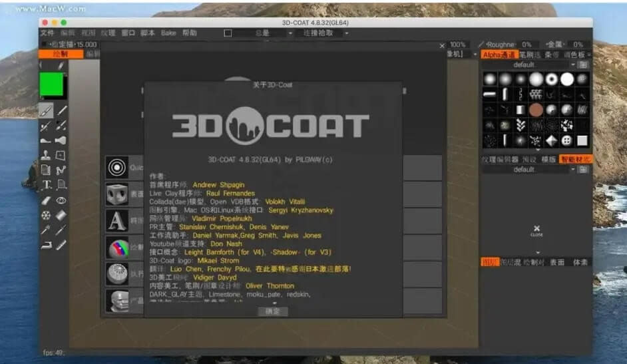Toggle the checkbox in the top toolbar
Image resolution: width=627 pixels, height=364 pixels.
coord(228,33)
